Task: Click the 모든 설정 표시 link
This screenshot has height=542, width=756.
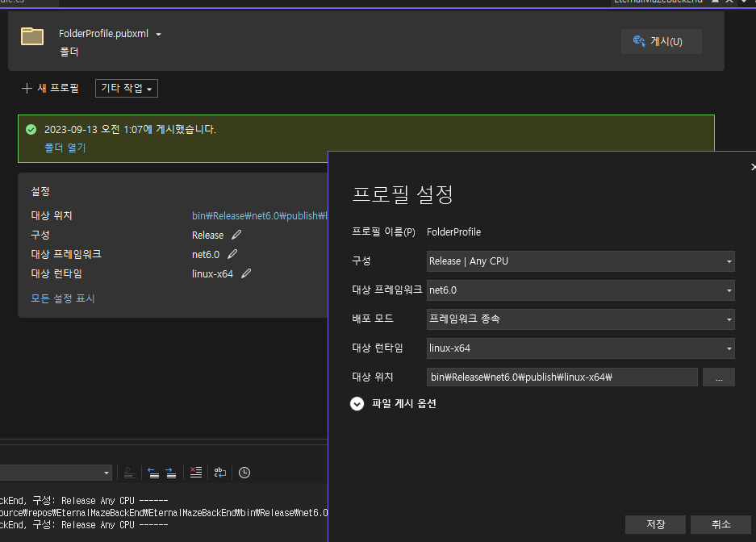Action: (63, 298)
